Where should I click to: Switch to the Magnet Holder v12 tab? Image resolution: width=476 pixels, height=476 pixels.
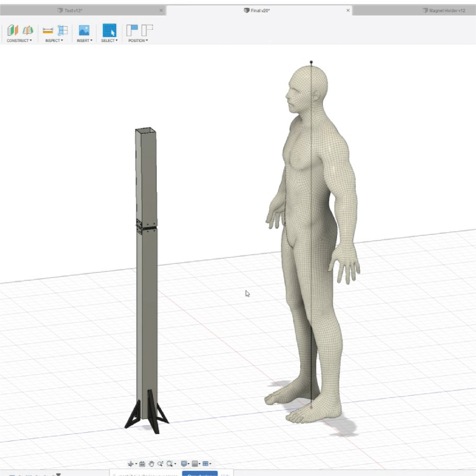[x=447, y=10]
